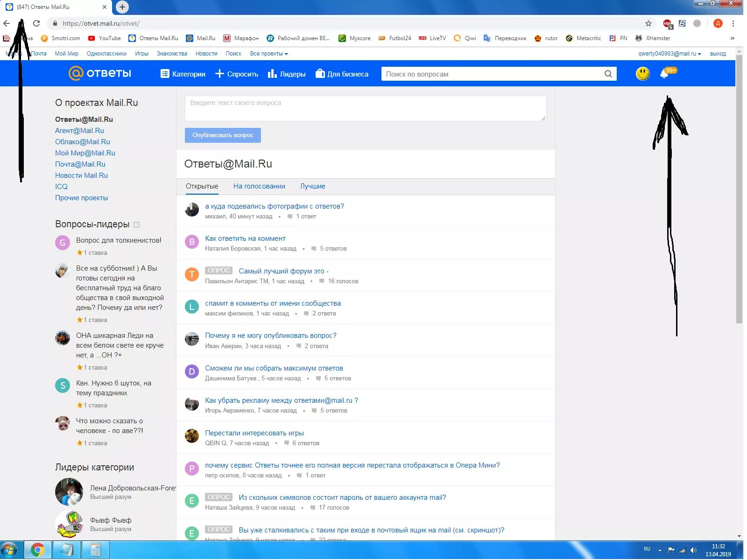
Task: Open leader question 'Вопрос для толкиенистов!'
Action: pyautogui.click(x=119, y=240)
